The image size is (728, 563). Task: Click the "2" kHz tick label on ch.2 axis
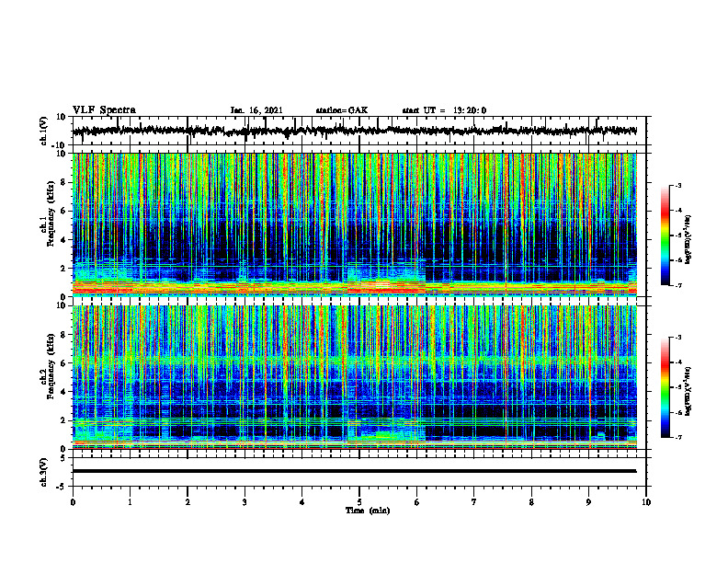click(x=63, y=420)
